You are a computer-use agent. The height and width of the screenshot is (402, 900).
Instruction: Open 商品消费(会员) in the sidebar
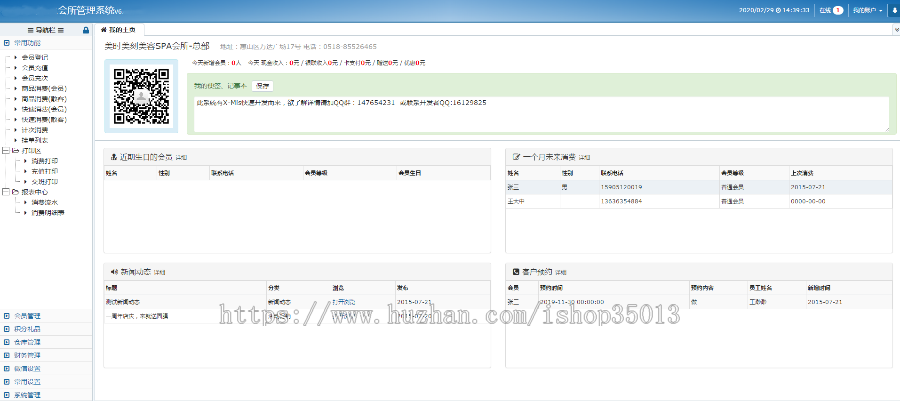pos(44,88)
